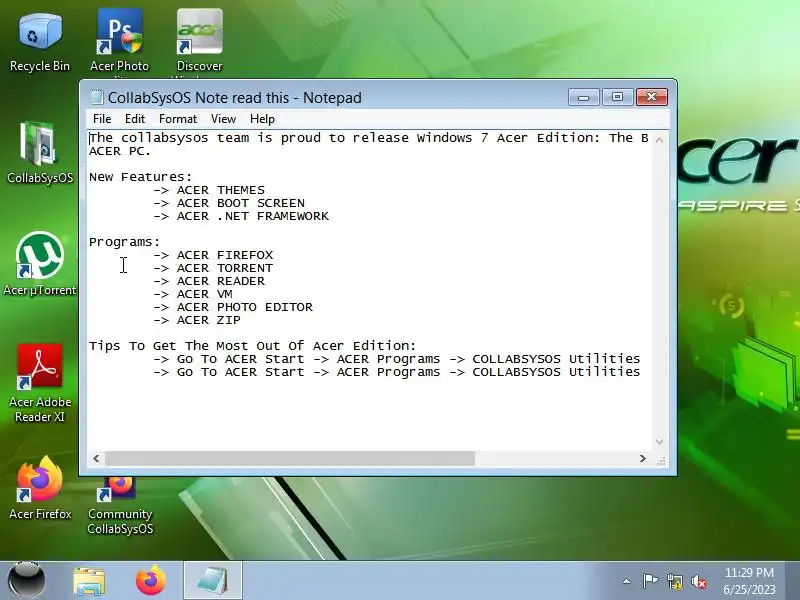Close the Notepad window
The height and width of the screenshot is (600, 800).
652,97
